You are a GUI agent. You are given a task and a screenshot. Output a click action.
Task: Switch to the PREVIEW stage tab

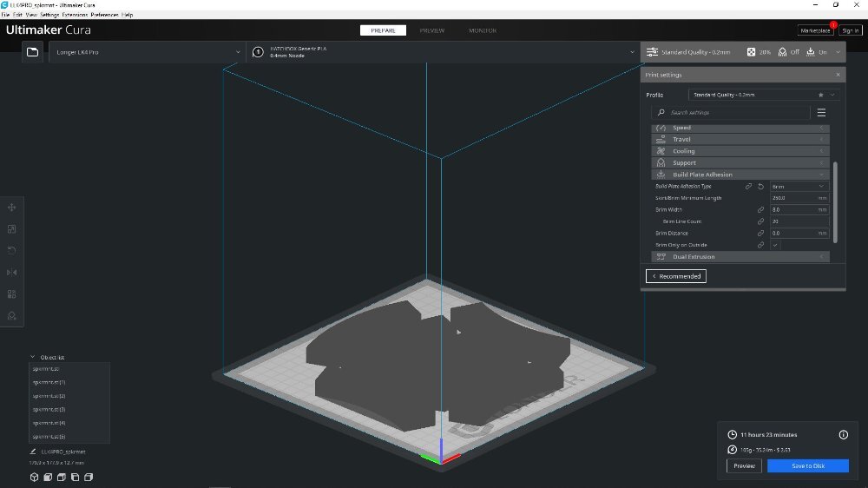coord(431,30)
